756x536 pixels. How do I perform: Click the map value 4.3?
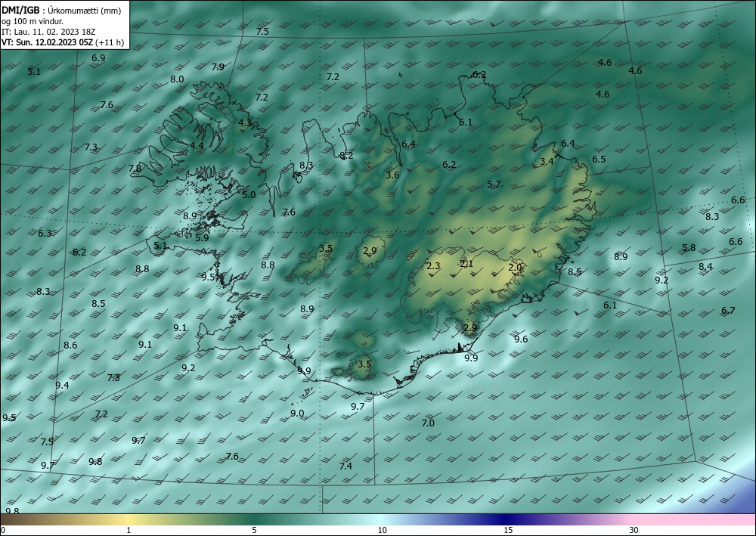pyautogui.click(x=245, y=123)
